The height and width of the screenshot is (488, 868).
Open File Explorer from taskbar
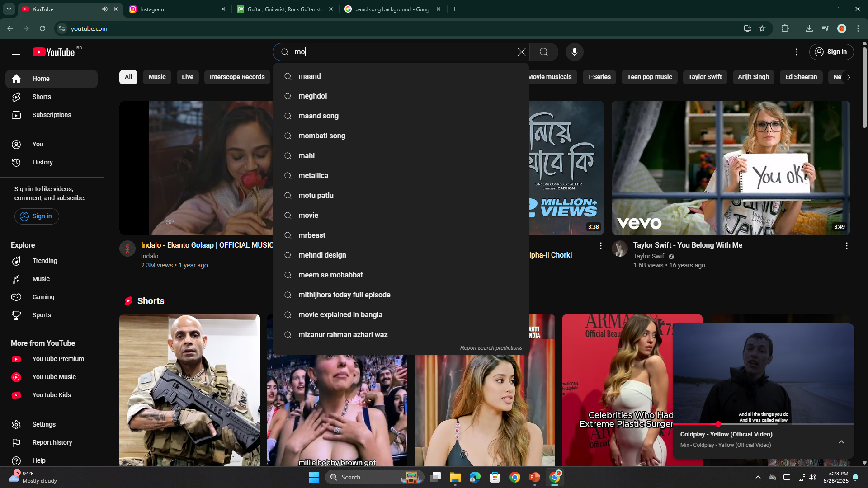pos(455,477)
